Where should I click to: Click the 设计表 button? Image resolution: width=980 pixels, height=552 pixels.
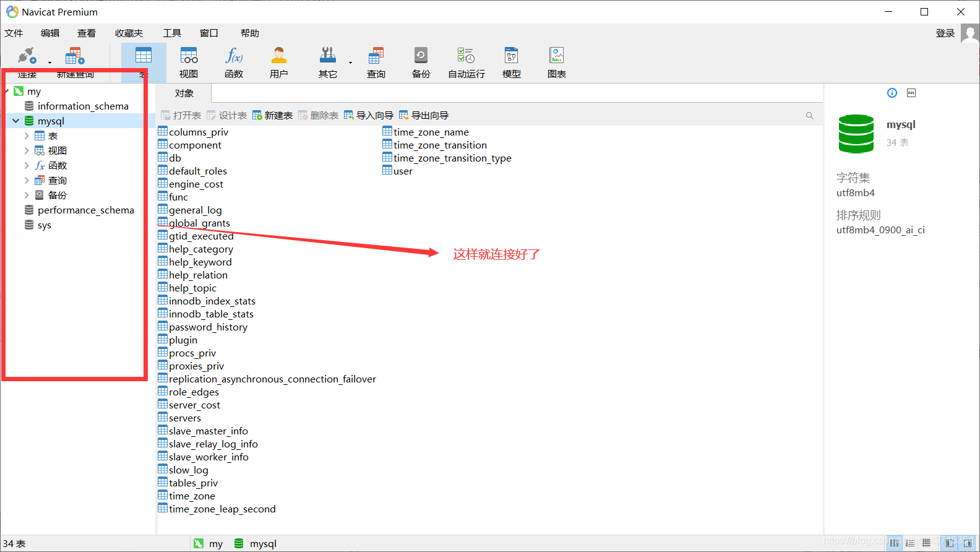[227, 116]
